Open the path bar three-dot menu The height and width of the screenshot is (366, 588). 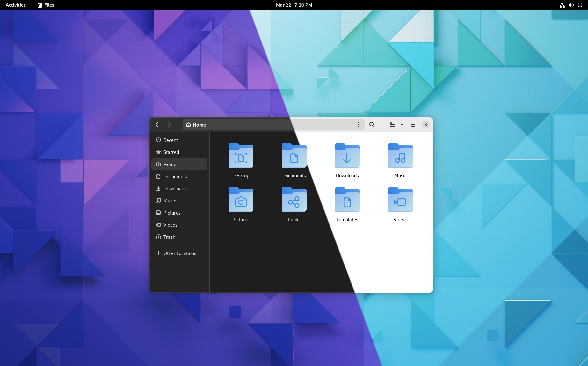click(x=359, y=125)
